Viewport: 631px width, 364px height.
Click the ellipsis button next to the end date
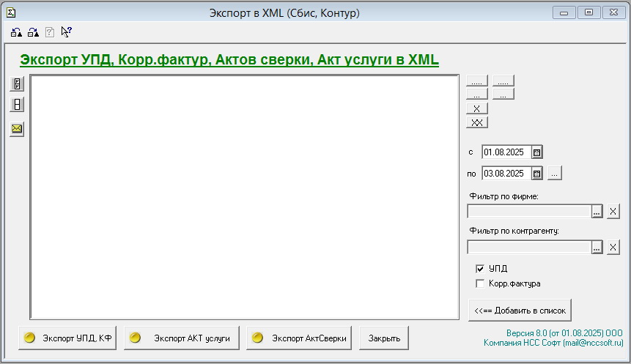(555, 174)
